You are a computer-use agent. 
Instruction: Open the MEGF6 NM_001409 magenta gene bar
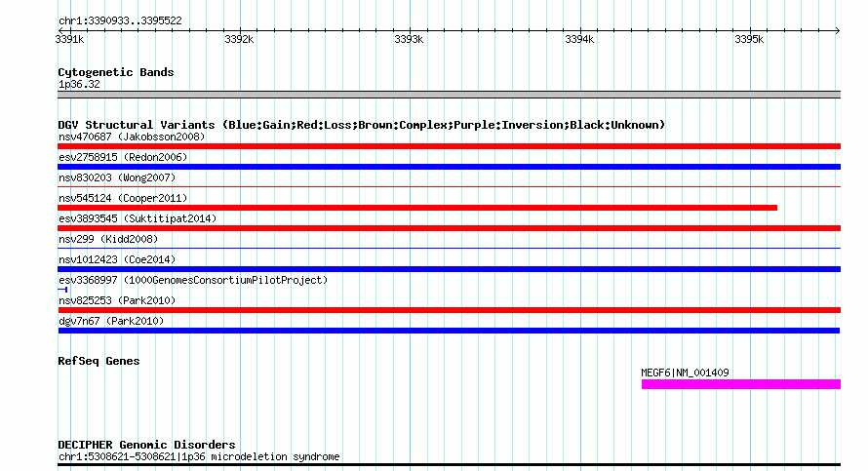click(741, 384)
